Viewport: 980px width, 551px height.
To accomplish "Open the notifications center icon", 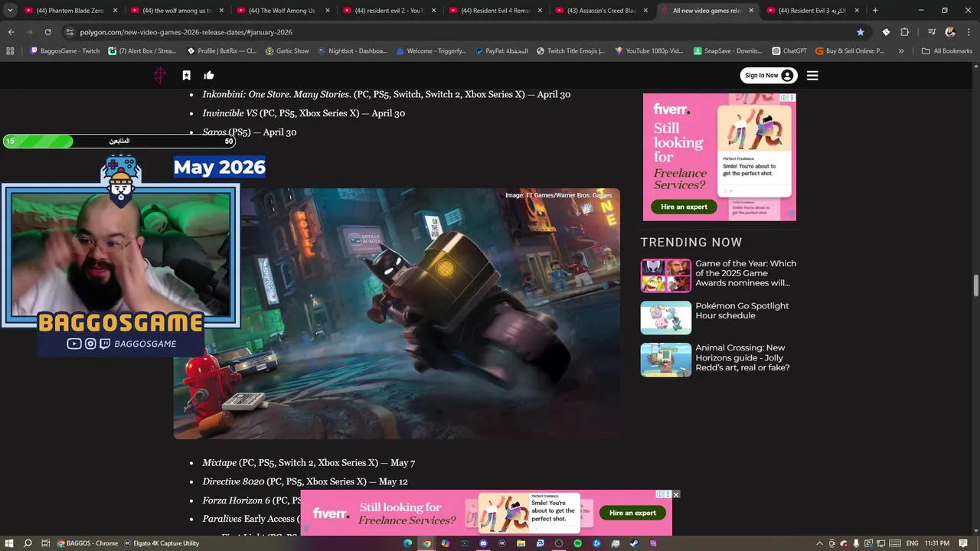I will [x=965, y=543].
